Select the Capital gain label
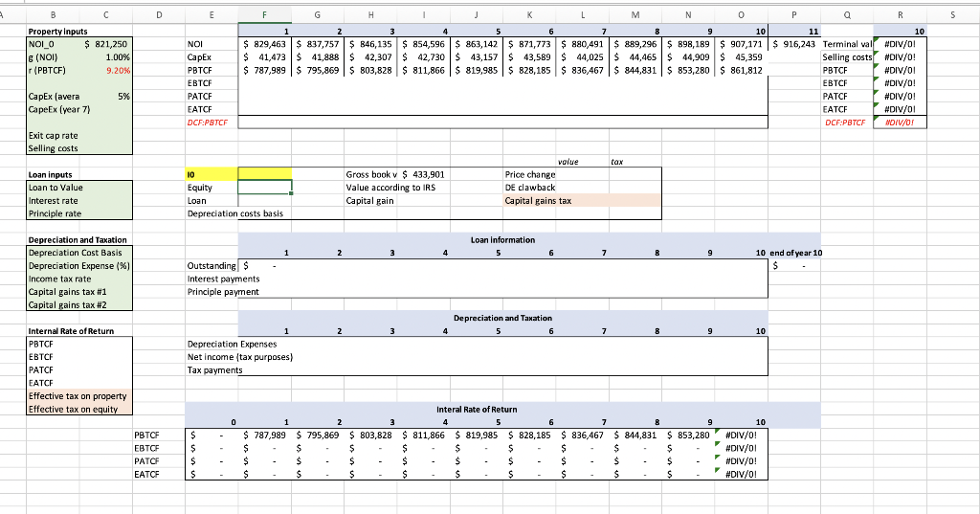 370,201
